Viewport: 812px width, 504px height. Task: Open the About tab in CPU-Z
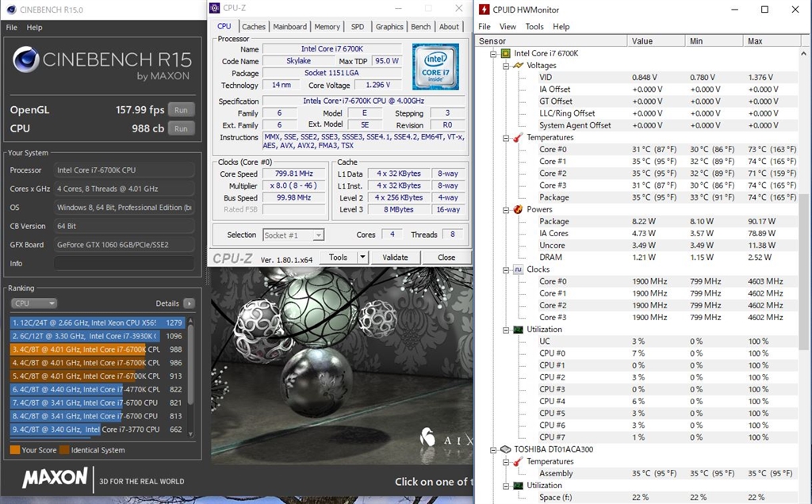[449, 26]
